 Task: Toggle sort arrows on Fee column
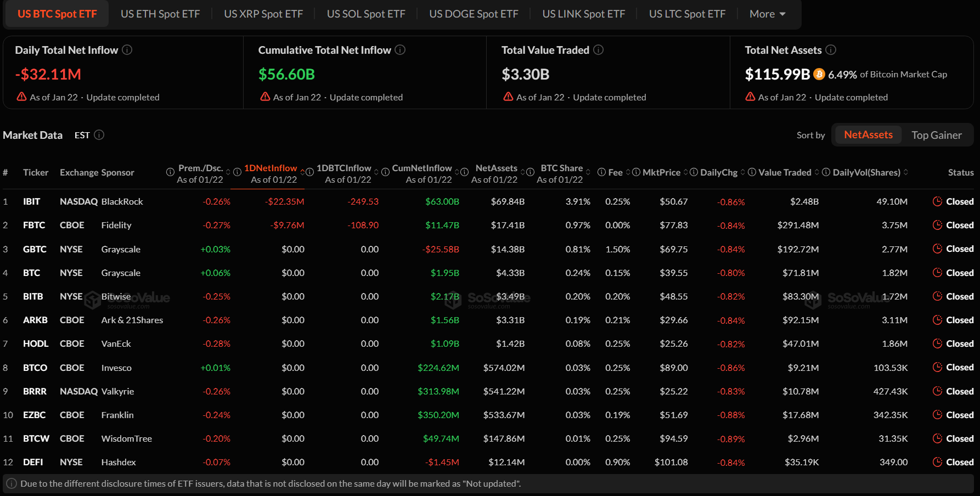coord(628,172)
